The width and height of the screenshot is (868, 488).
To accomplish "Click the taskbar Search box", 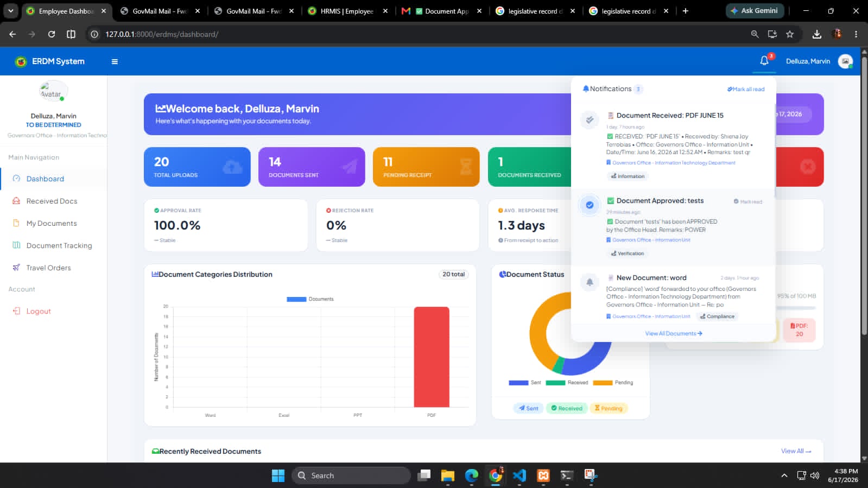I will 351,476.
